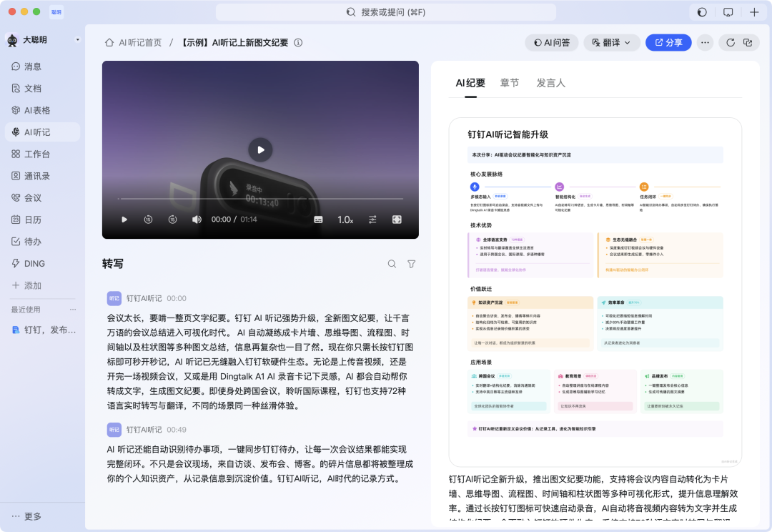Click the video progress bar
This screenshot has height=532, width=772.
coord(260,199)
